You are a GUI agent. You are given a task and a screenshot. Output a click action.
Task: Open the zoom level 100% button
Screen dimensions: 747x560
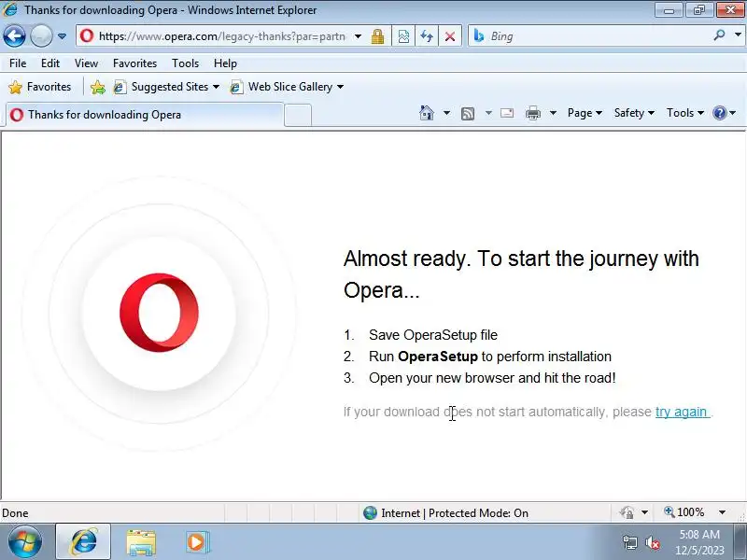[x=684, y=512]
